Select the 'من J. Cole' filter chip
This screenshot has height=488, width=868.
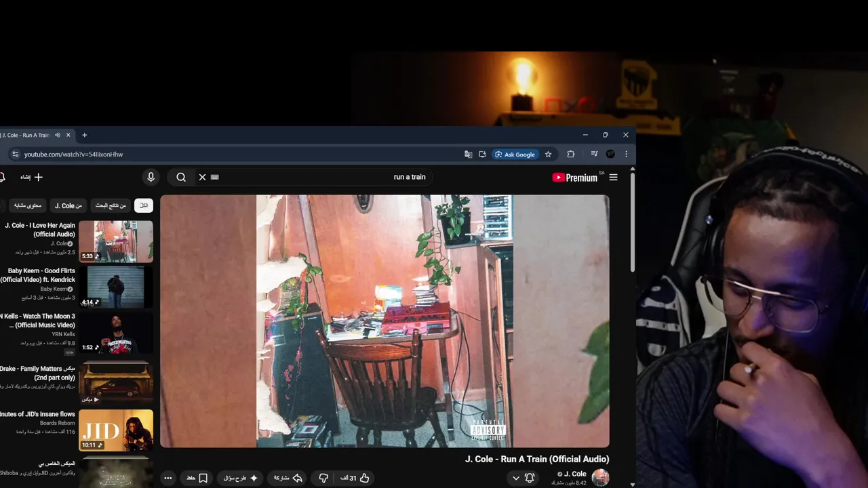[x=68, y=205]
